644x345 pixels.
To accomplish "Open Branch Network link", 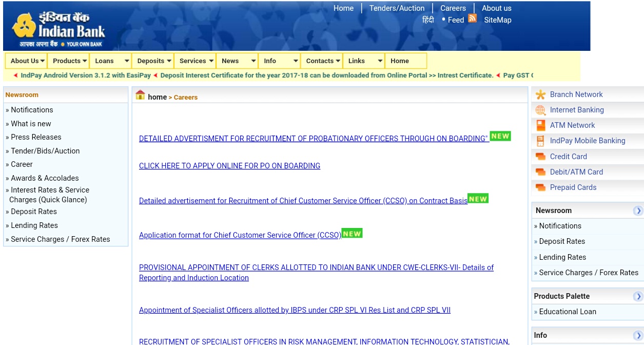I will tap(576, 94).
